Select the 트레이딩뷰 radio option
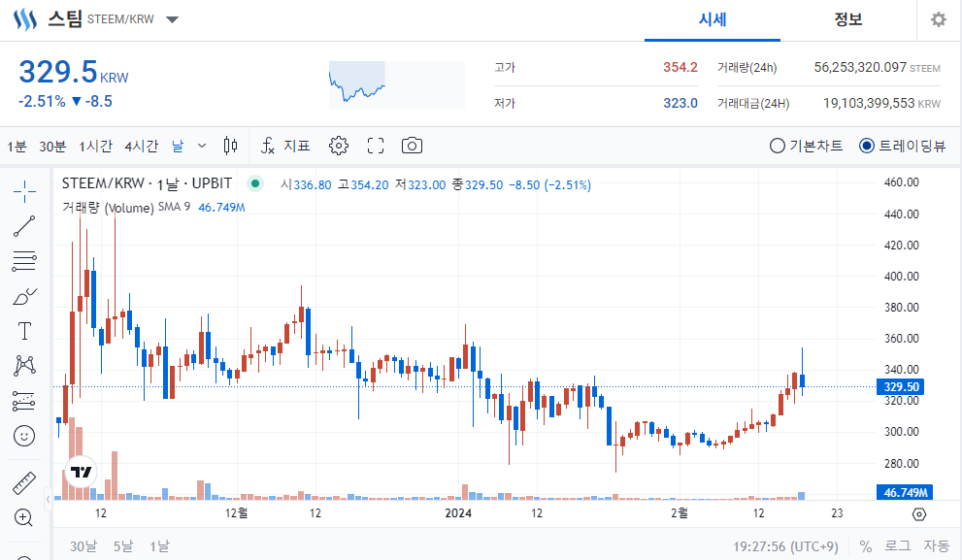 (903, 146)
